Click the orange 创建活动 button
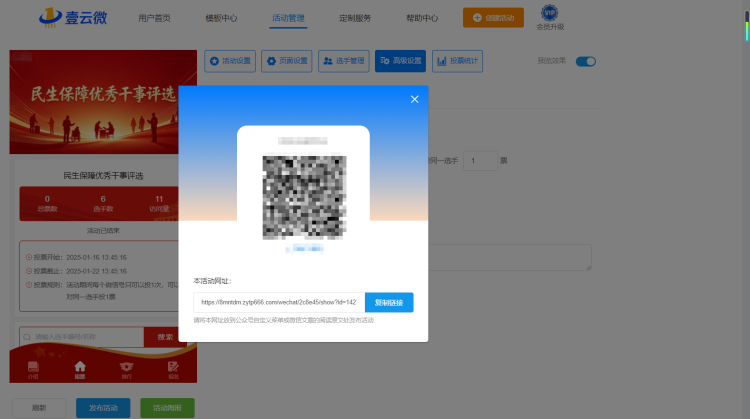The height and width of the screenshot is (419, 750). (x=493, y=18)
